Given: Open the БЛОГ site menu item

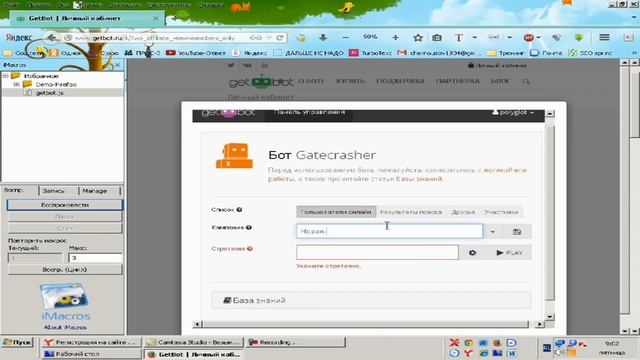Looking at the screenshot, I should pyautogui.click(x=500, y=81).
